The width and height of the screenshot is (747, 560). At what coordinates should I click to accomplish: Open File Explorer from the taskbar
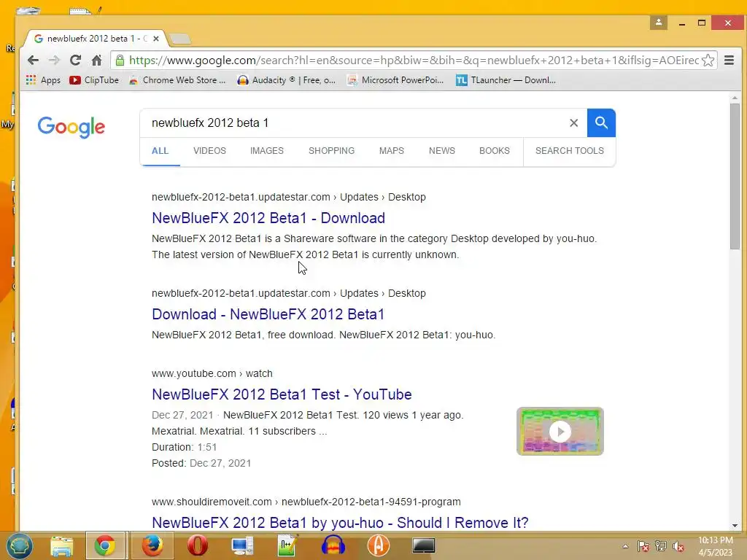tap(62, 545)
